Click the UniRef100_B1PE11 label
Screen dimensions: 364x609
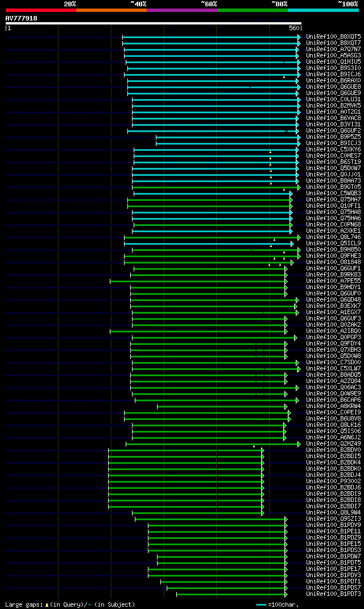[333, 532]
